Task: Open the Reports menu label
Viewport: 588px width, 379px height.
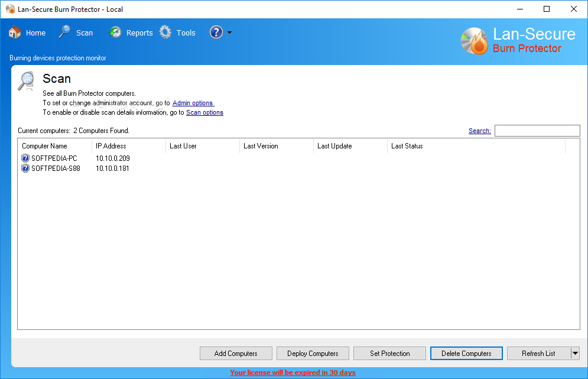Action: pyautogui.click(x=139, y=33)
